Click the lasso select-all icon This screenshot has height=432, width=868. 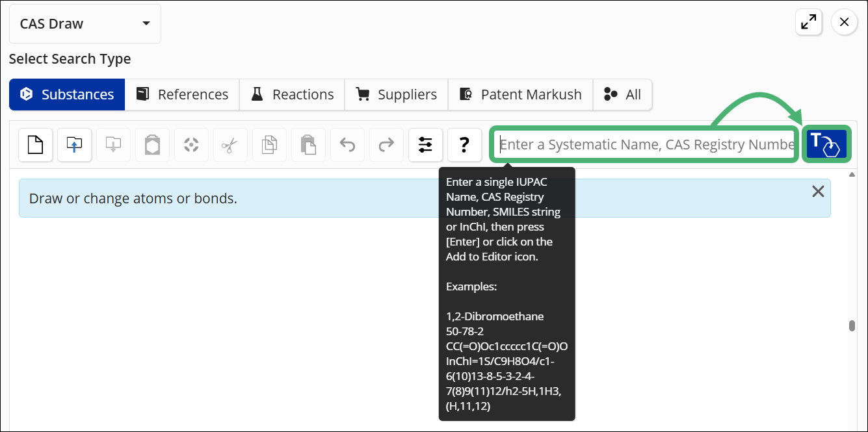pos(191,144)
